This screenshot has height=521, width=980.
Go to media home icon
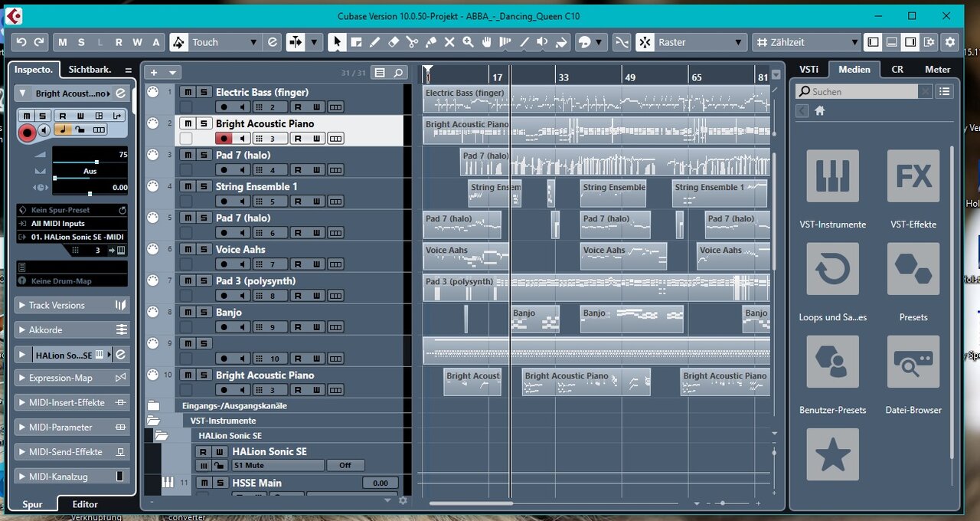coord(819,111)
